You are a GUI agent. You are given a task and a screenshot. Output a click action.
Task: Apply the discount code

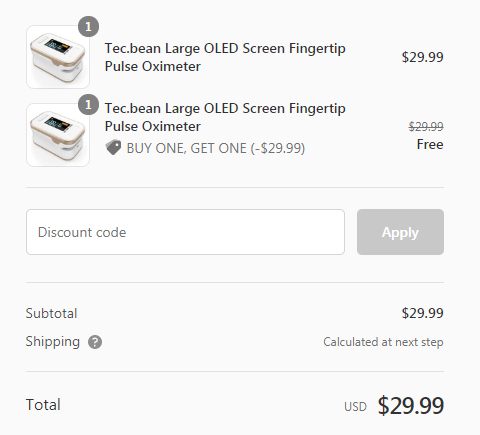(x=400, y=232)
